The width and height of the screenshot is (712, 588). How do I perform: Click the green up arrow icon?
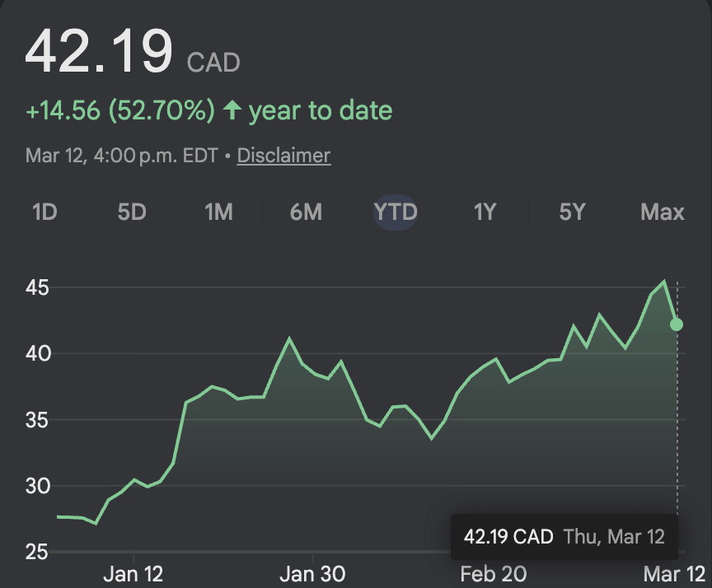pyautogui.click(x=232, y=110)
